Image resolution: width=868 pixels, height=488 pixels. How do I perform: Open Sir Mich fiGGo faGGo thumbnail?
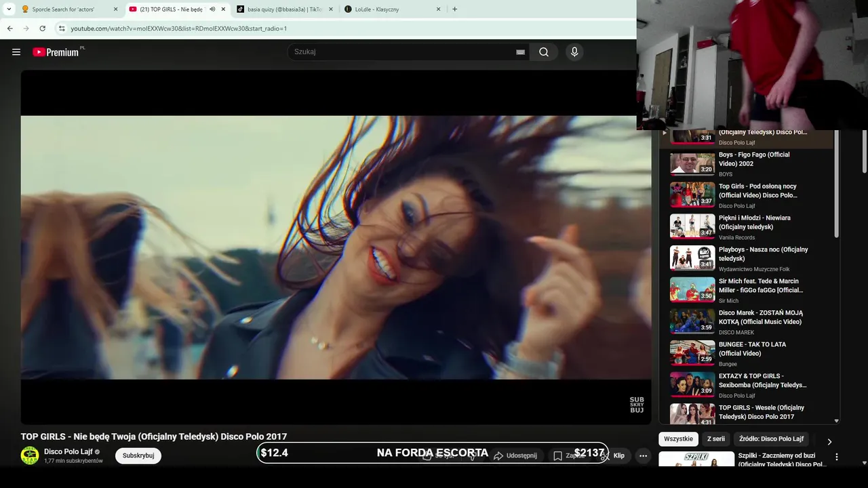(692, 290)
